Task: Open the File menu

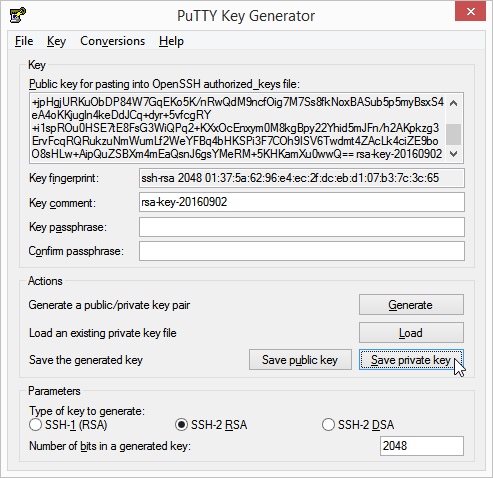Action: (x=24, y=41)
